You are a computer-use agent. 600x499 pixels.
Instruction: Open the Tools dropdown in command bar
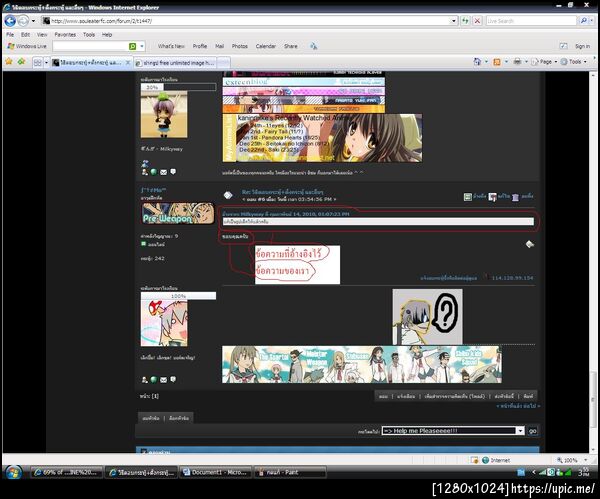573,62
